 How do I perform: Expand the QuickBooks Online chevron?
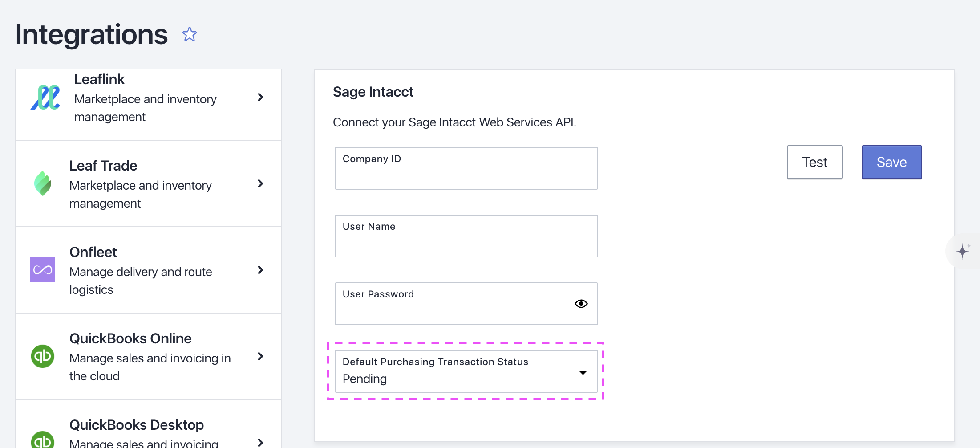(261, 356)
